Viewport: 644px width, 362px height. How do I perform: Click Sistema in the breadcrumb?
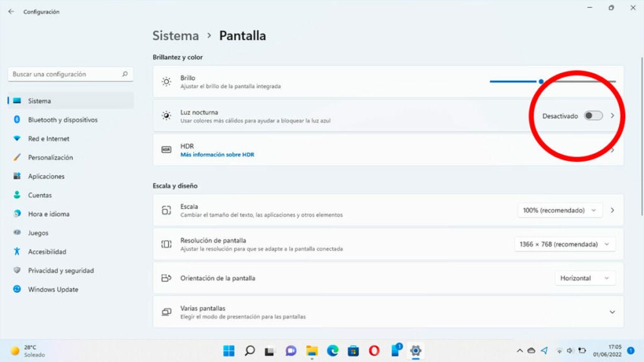[175, 36]
